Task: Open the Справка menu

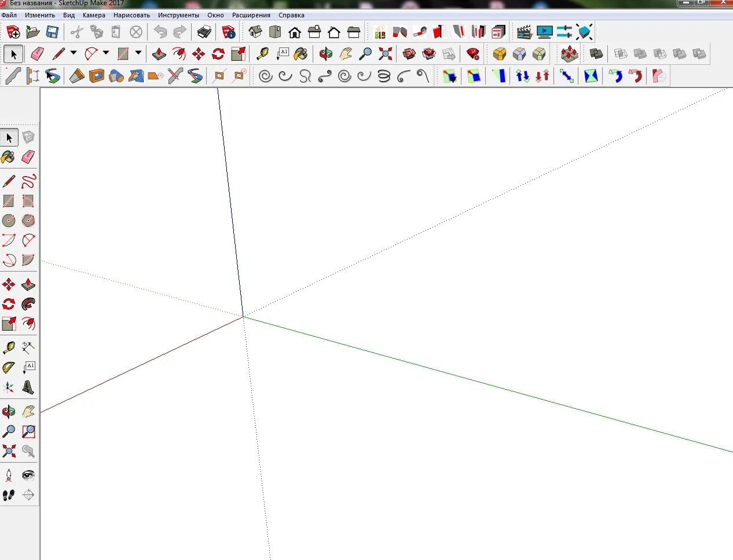Action: tap(291, 15)
